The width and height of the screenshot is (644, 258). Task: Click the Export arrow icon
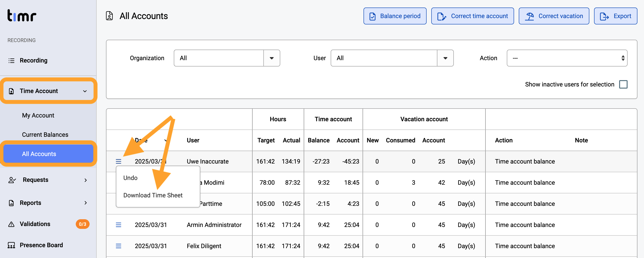(604, 16)
